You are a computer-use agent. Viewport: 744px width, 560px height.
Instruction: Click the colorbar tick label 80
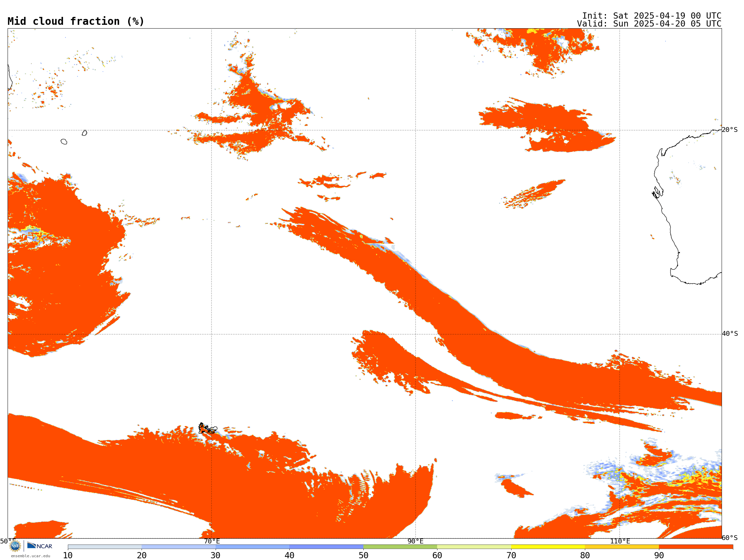click(x=585, y=555)
